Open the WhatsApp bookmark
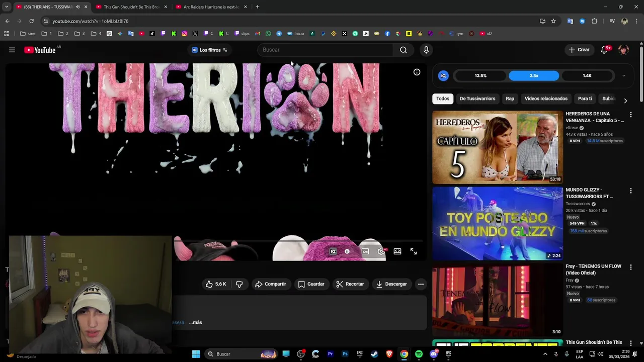 click(268, 34)
